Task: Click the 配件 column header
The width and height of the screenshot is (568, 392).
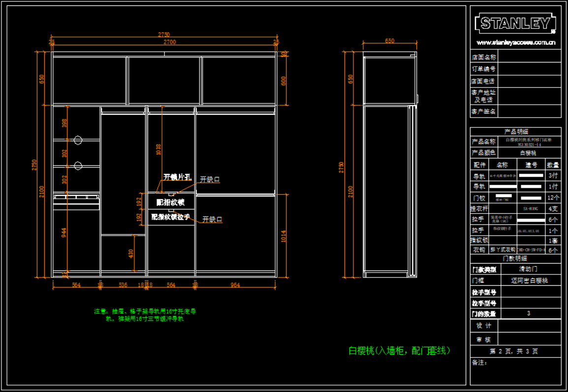Action: [x=479, y=165]
